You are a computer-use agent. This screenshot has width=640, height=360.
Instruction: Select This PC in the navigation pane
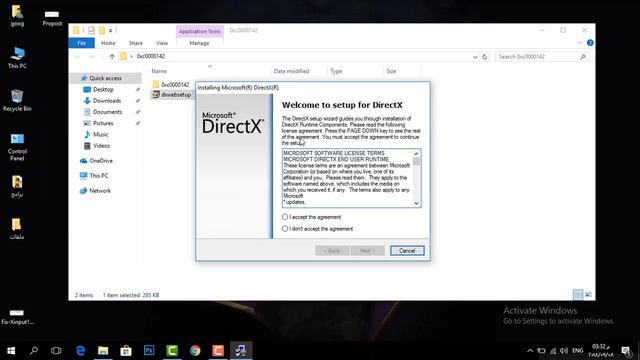click(x=98, y=176)
